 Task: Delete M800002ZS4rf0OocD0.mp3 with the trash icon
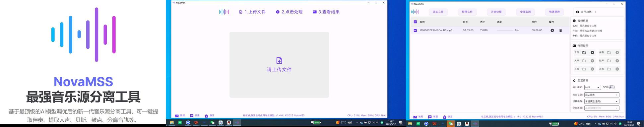tap(560, 30)
